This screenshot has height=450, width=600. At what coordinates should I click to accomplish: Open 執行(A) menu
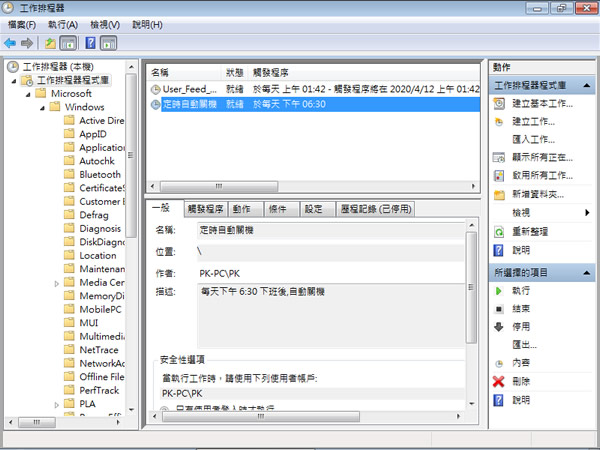pos(63,25)
